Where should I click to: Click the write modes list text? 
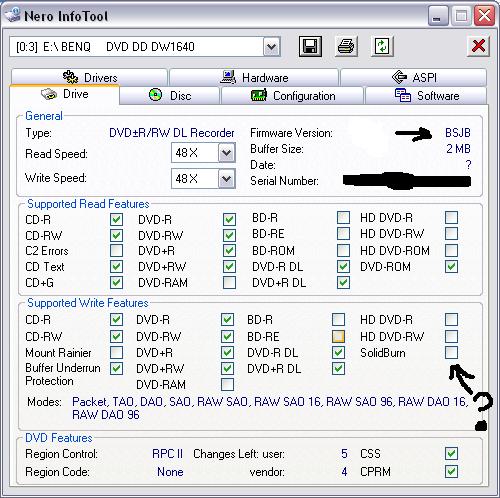coord(270,408)
